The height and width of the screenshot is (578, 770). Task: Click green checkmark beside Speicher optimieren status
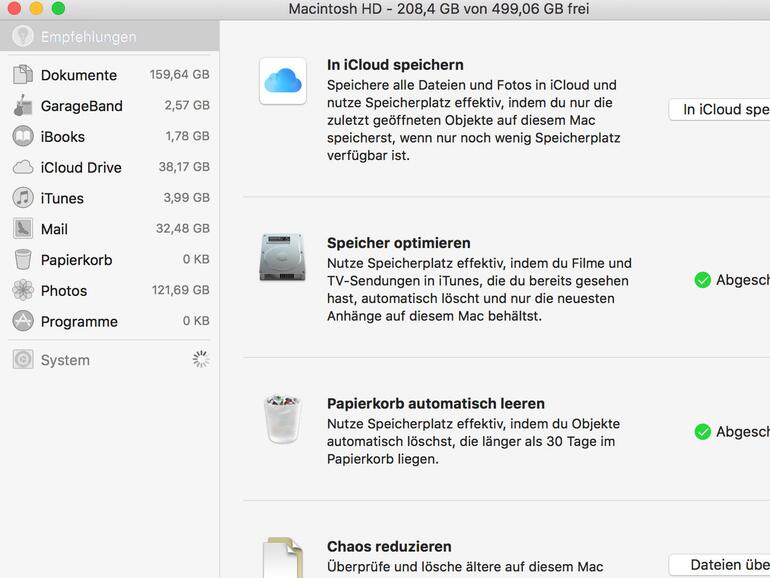702,280
